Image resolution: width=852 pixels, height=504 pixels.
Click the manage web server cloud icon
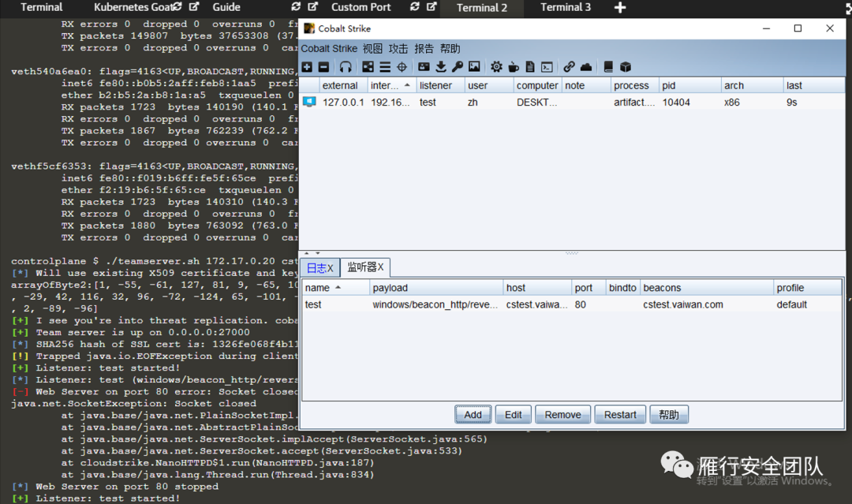(x=585, y=67)
